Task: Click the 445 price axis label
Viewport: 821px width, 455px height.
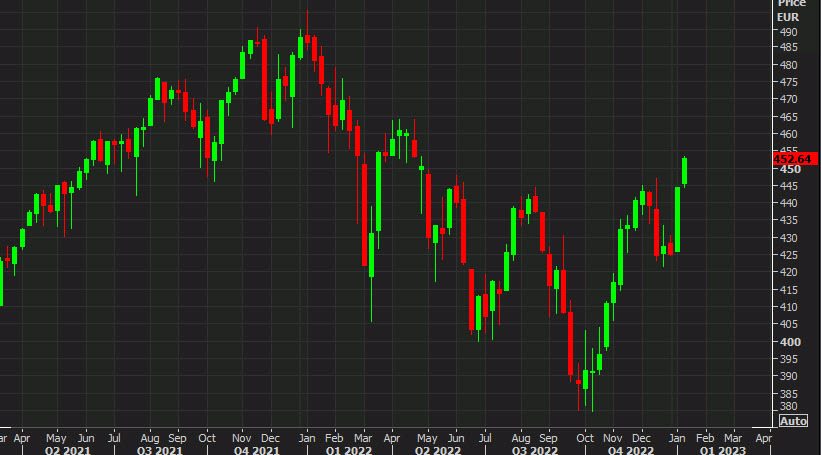Action: [x=789, y=186]
